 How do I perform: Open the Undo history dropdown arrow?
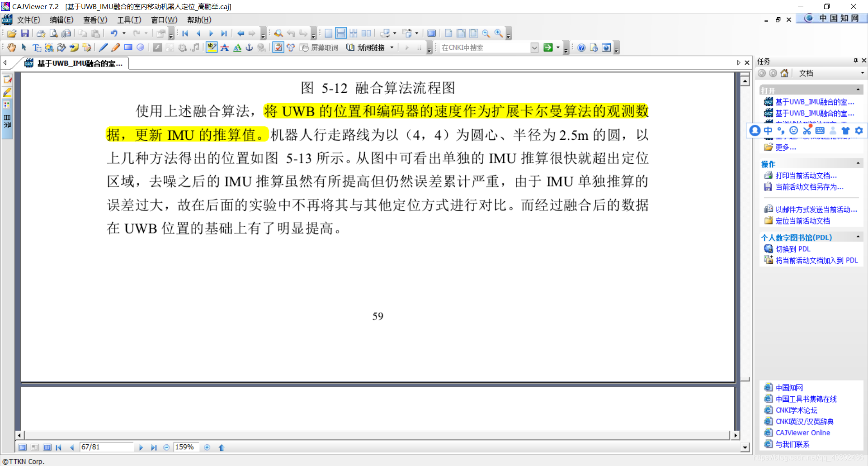coord(124,33)
